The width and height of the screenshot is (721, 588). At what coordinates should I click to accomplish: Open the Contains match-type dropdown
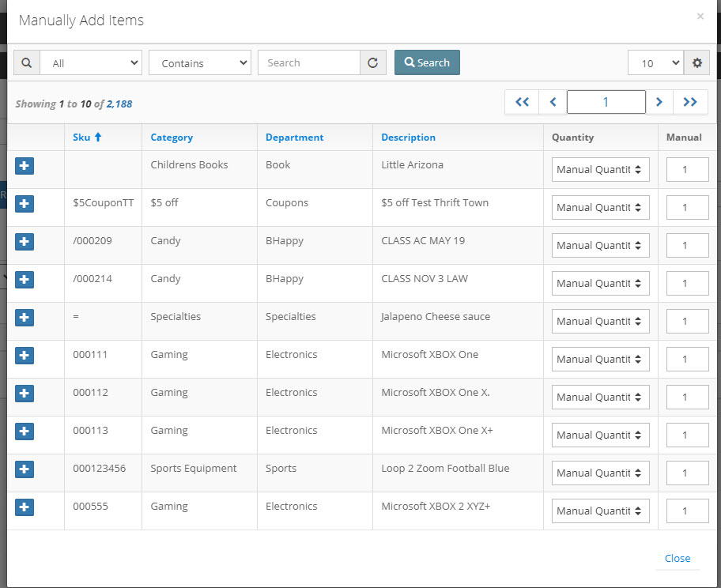(200, 62)
